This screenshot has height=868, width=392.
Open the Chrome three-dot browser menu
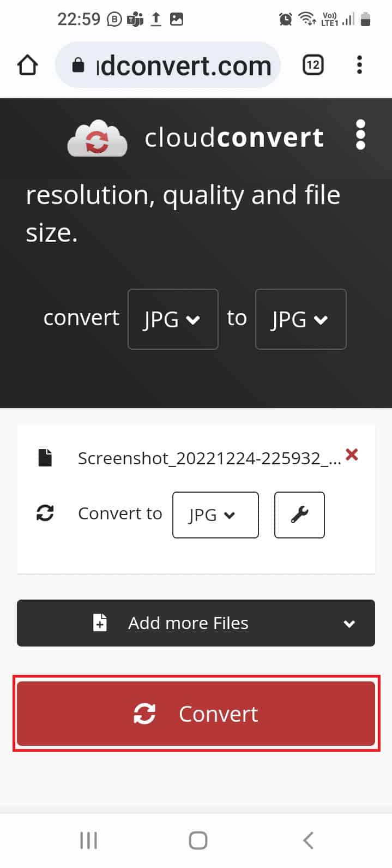[x=360, y=64]
